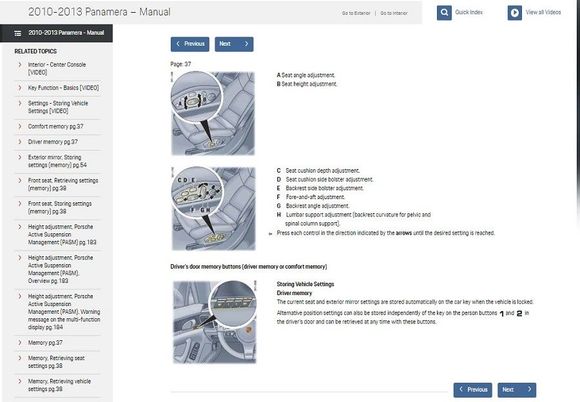Image resolution: width=580 pixels, height=402 pixels.
Task: Click the top Next right arrow
Action: click(x=246, y=44)
